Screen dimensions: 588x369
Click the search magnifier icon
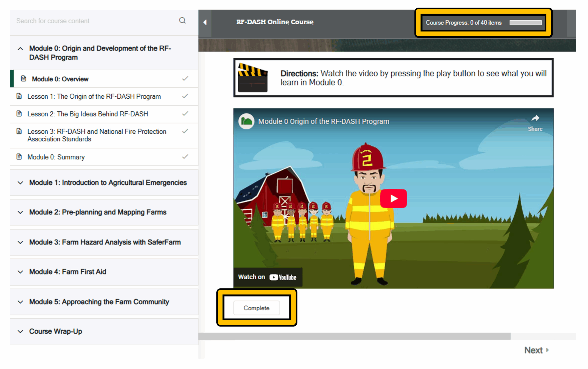(182, 20)
